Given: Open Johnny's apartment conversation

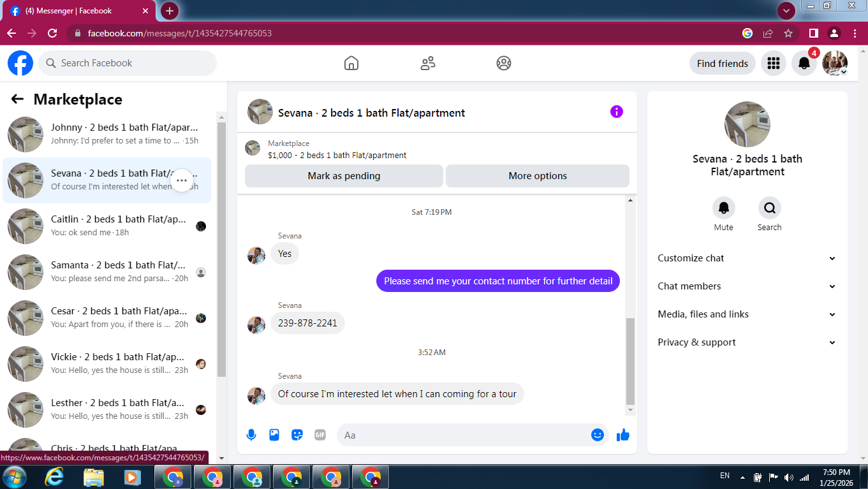Looking at the screenshot, I should (x=107, y=135).
